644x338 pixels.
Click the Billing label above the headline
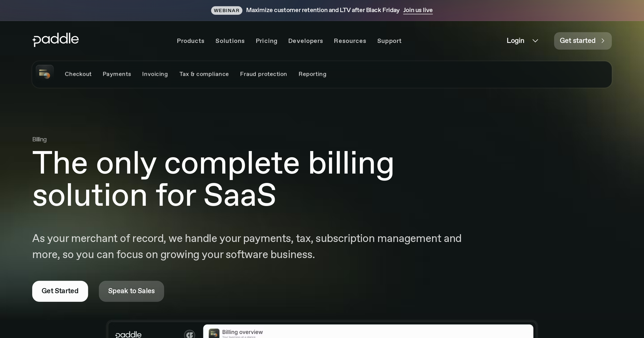point(39,139)
